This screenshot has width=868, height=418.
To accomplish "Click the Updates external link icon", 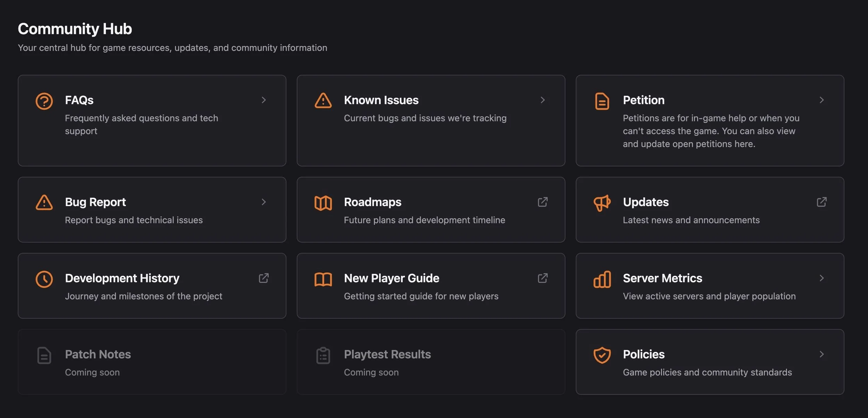I will [821, 202].
